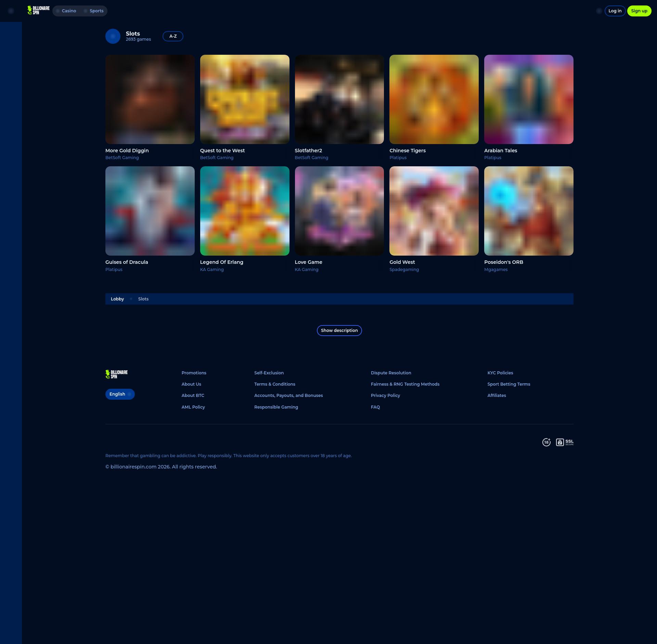657x644 pixels.
Task: Click the small icon left of Log in
Action: pos(599,11)
